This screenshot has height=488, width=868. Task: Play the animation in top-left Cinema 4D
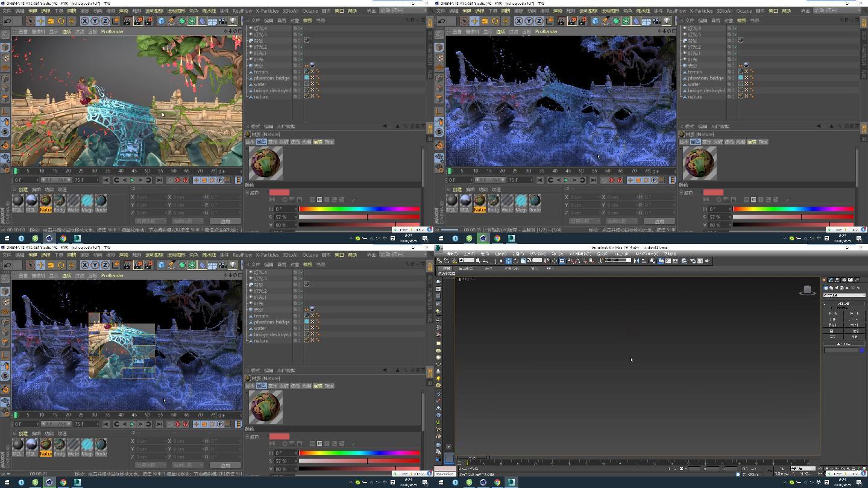133,180
